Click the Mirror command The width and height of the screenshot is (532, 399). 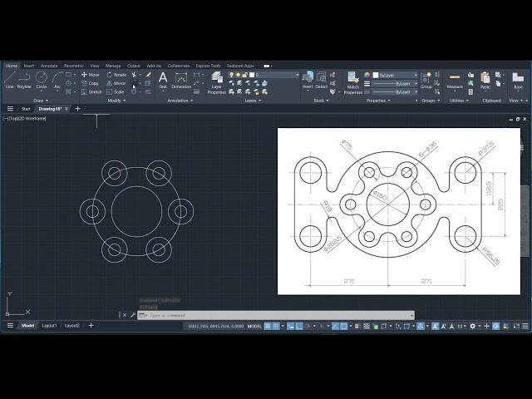(x=116, y=83)
